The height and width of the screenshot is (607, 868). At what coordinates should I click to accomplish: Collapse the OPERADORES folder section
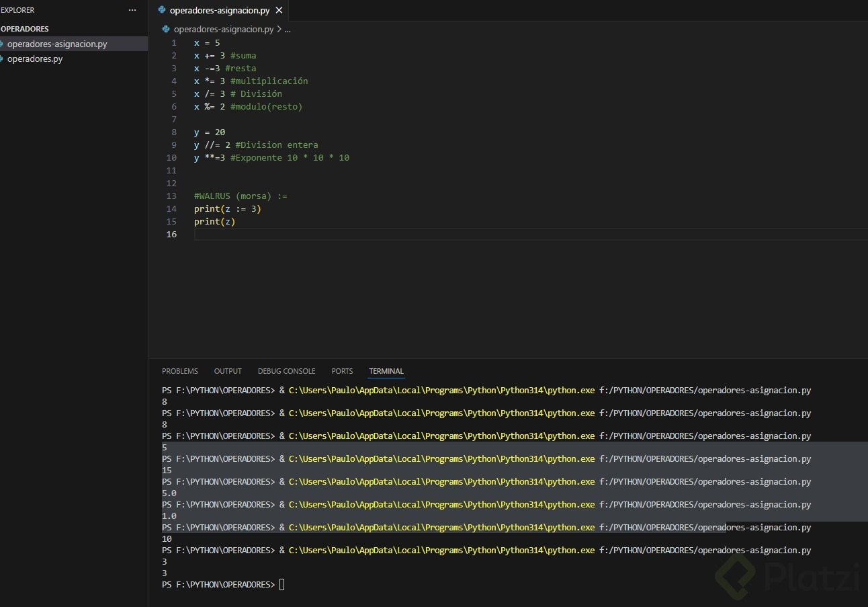pos(25,29)
